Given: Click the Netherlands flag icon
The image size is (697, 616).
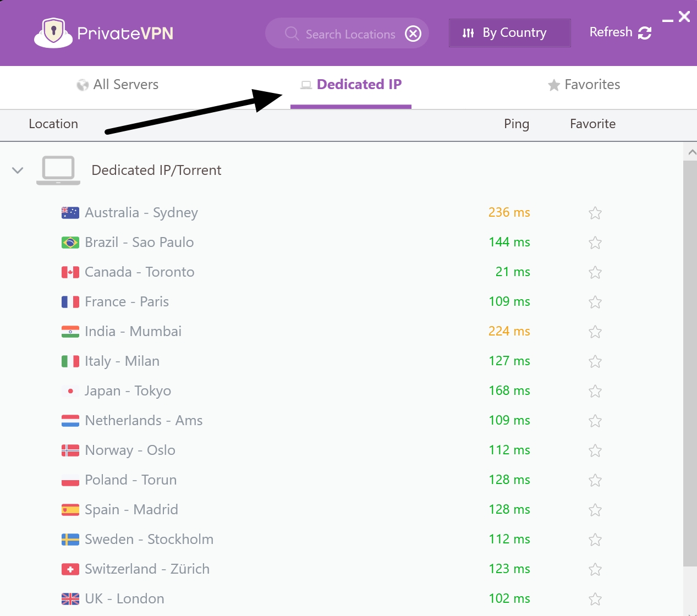Looking at the screenshot, I should click(70, 421).
